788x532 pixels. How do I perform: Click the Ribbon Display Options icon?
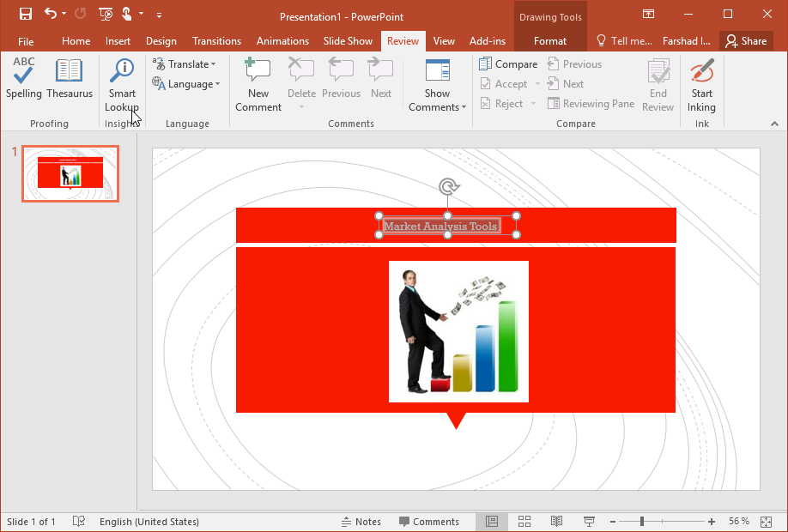tap(648, 14)
